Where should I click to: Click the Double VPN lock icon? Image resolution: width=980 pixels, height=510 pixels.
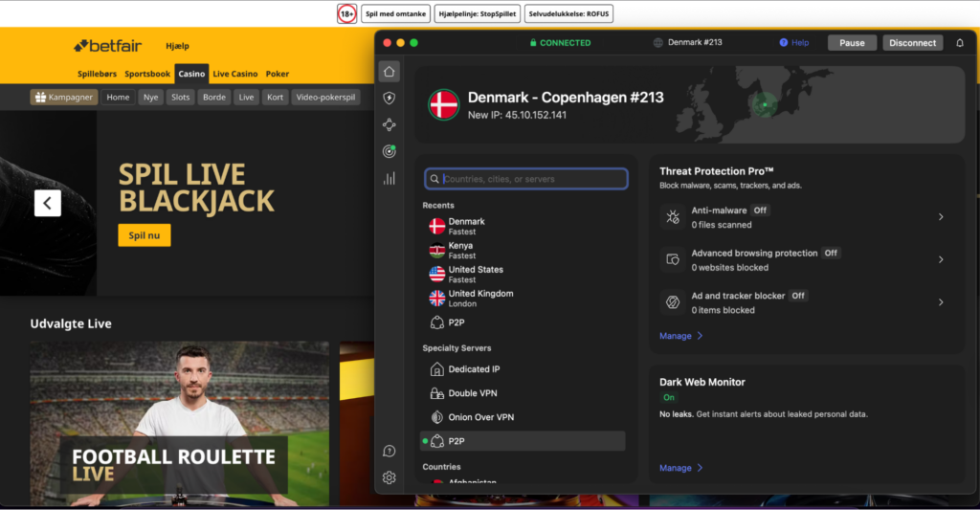coord(436,393)
